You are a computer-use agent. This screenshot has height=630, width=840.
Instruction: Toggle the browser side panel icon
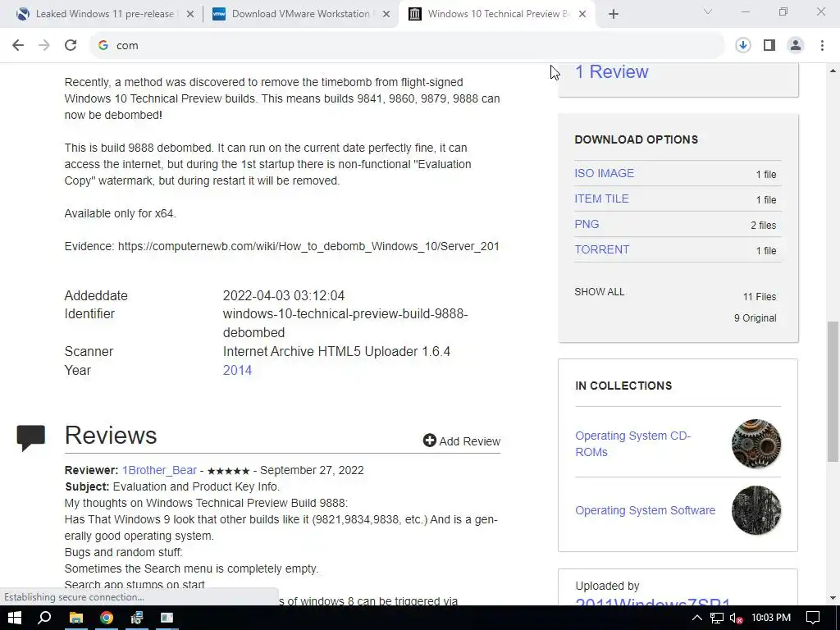tap(769, 46)
